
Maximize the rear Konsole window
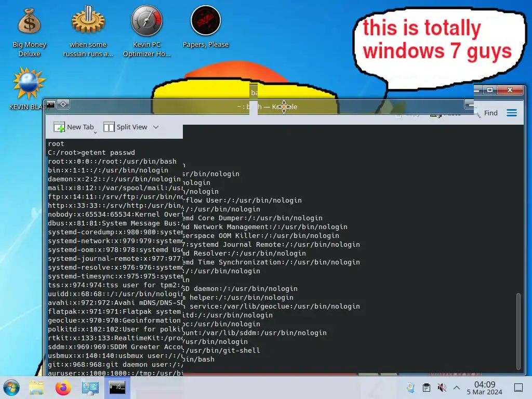coord(490,90)
